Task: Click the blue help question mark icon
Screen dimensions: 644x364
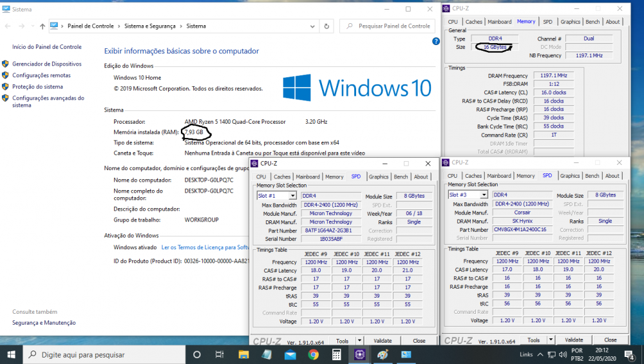Action: [436, 41]
